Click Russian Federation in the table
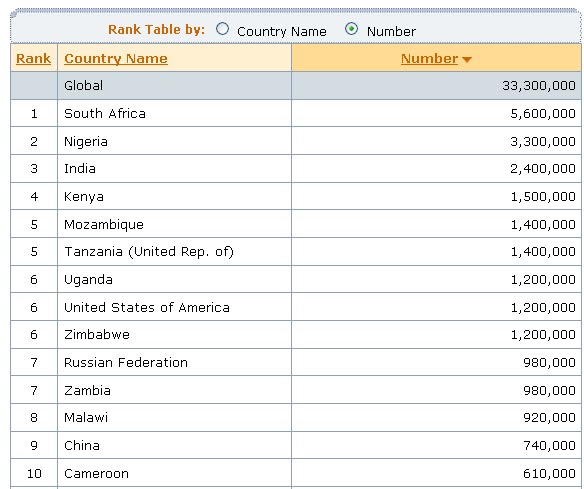Screen dimensions: 584x489 (126, 362)
